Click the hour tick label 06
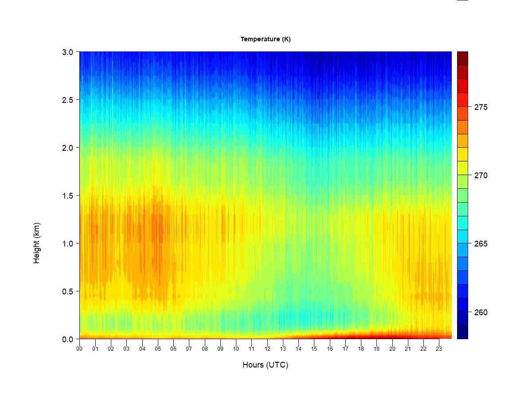532x399 pixels. click(173, 348)
